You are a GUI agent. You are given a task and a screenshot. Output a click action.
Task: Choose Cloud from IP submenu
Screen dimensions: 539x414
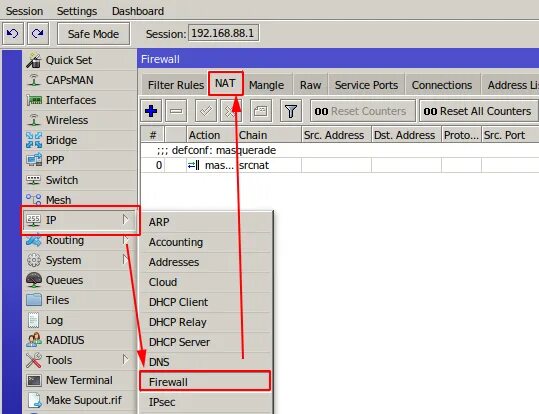[x=206, y=282]
